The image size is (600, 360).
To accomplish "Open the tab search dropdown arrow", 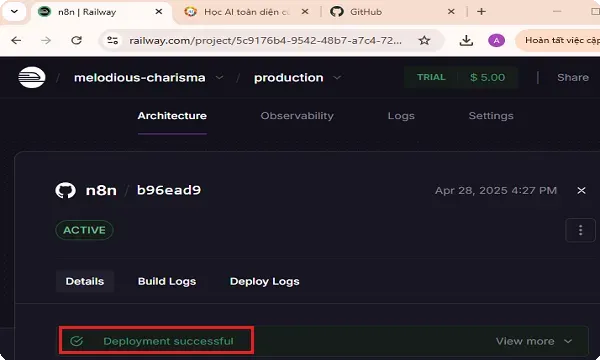I will [14, 11].
